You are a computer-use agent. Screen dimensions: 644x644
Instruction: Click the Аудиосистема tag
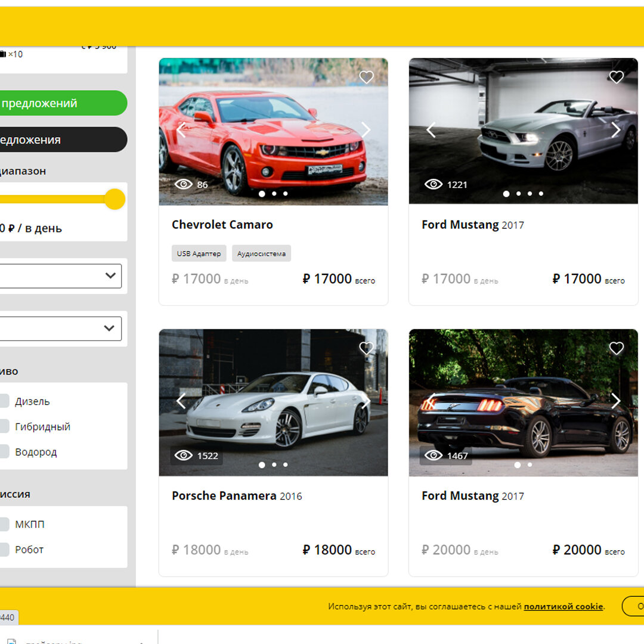[x=261, y=253]
